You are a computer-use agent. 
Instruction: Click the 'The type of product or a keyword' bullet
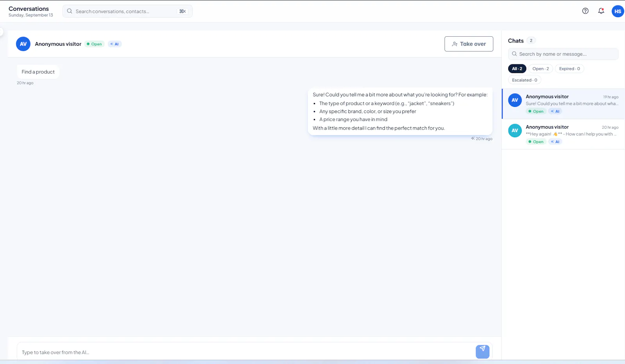point(387,103)
